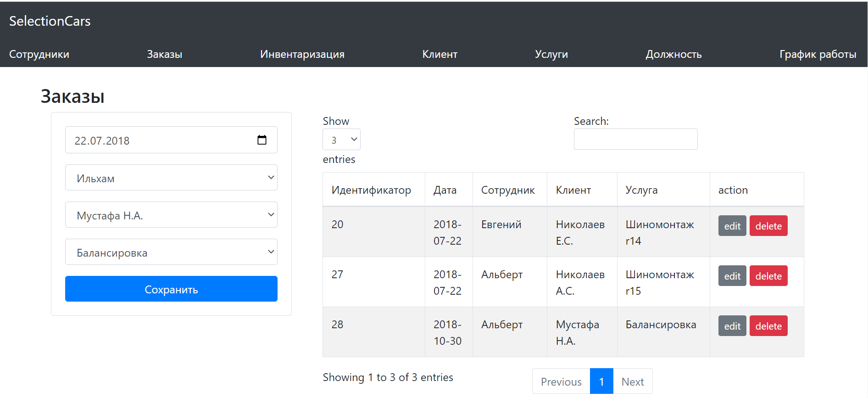Click the Showing 1 to 3 entries text
Screen dimensions: 868x398
[388, 377]
